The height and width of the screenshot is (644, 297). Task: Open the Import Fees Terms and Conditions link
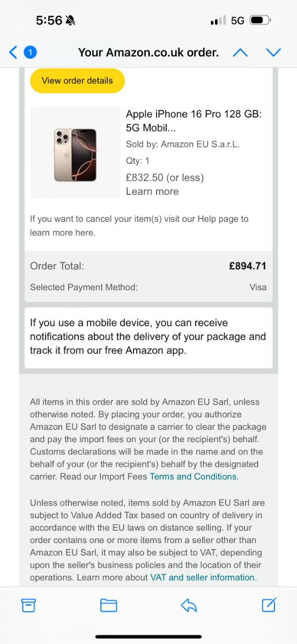pyautogui.click(x=193, y=477)
